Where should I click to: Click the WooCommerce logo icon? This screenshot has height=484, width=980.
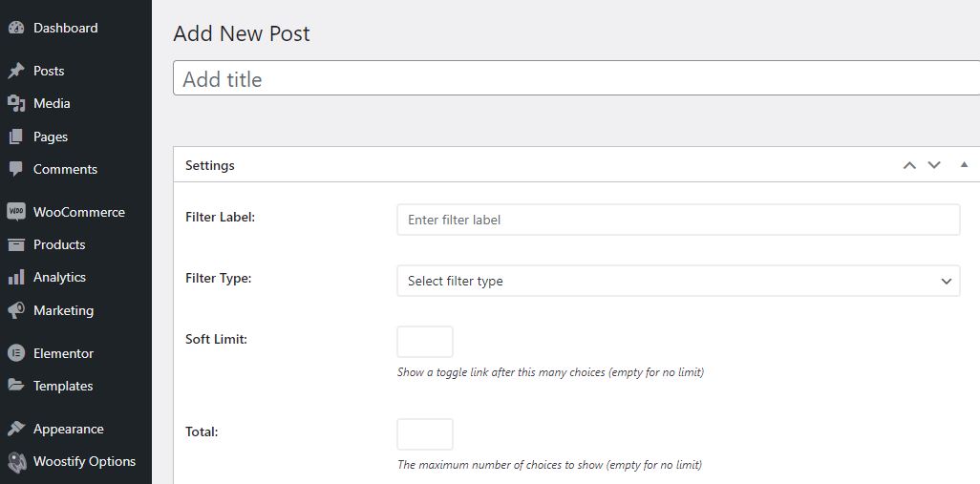[16, 212]
